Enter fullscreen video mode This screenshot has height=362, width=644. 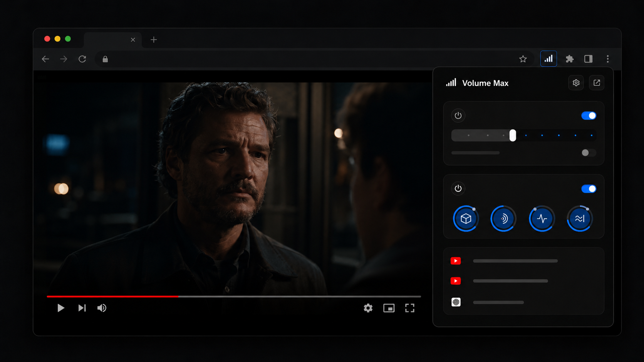tap(410, 308)
